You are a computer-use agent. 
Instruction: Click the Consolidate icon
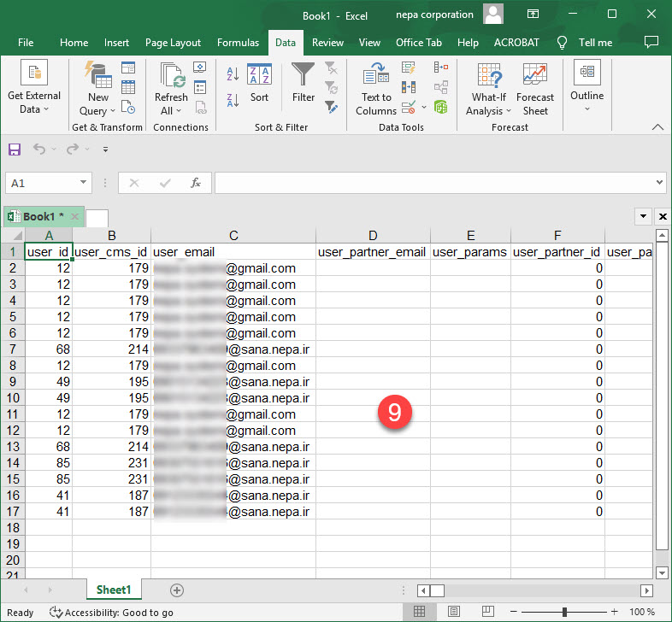point(441,67)
